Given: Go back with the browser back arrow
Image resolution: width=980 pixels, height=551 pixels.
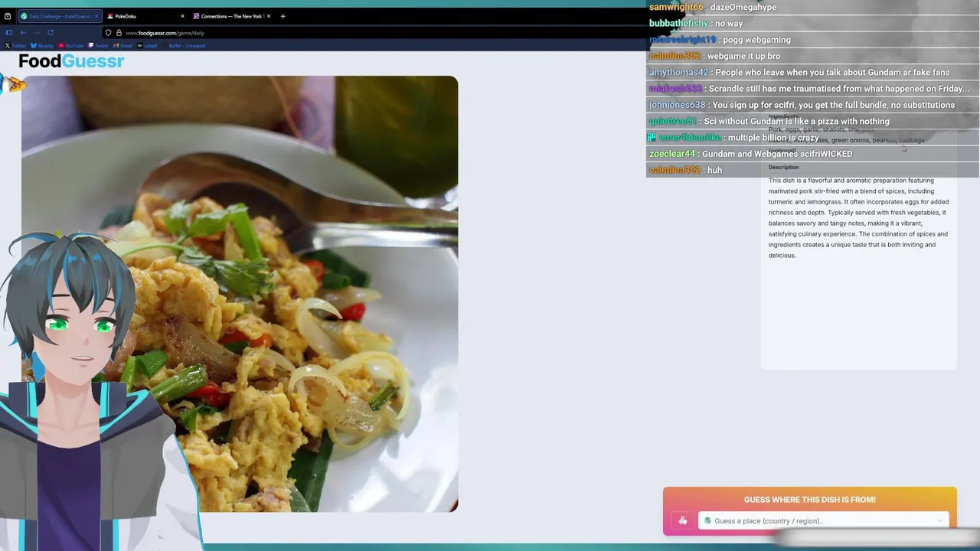Looking at the screenshot, I should click(x=23, y=32).
